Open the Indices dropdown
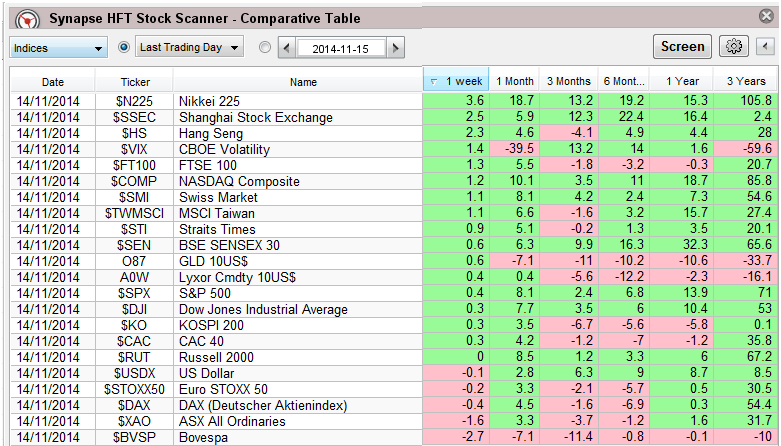The image size is (781, 446). point(59,48)
